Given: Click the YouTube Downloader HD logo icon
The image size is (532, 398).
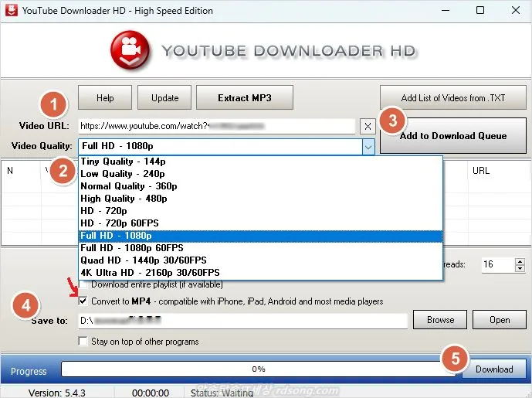Looking at the screenshot, I should [x=128, y=51].
